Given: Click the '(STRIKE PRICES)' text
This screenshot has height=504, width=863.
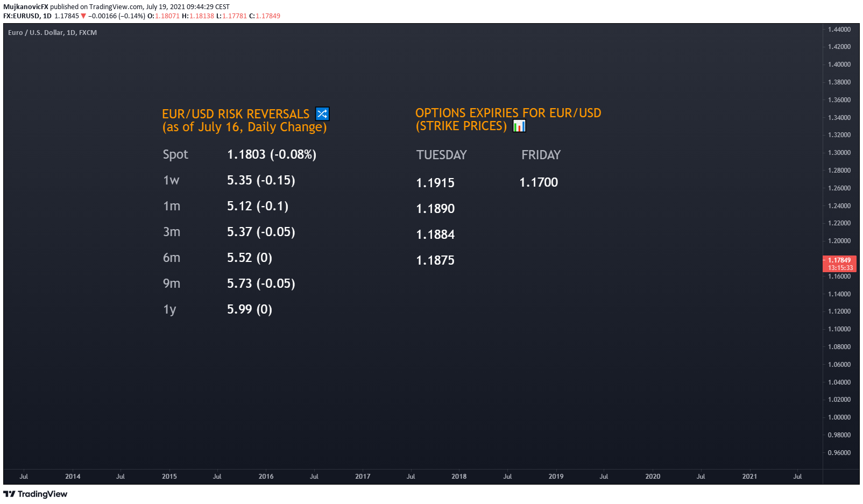Looking at the screenshot, I should (x=461, y=126).
